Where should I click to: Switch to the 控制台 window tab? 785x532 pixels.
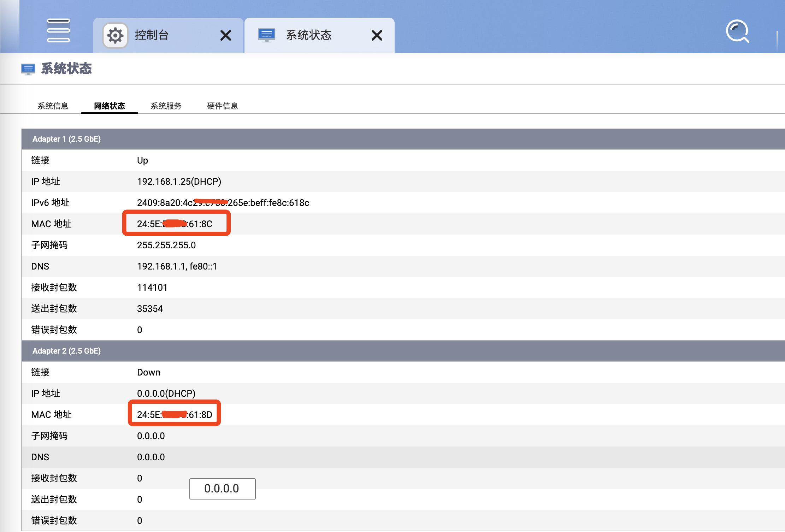152,35
